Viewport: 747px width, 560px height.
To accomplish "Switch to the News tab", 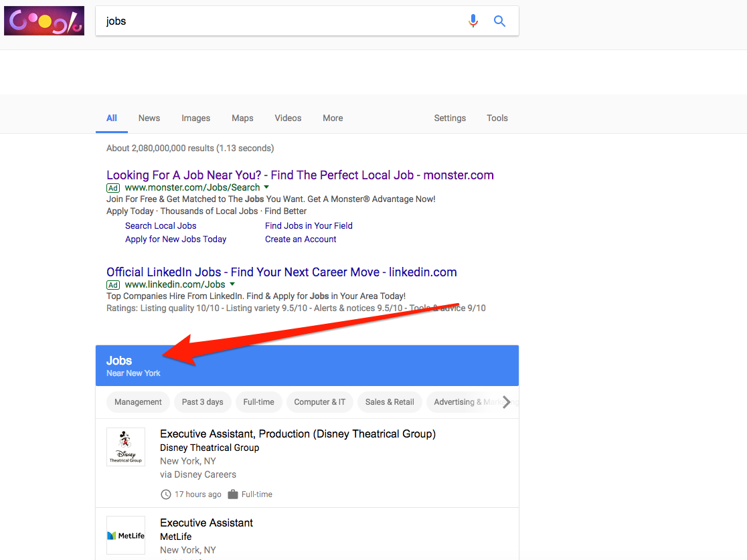I will (149, 118).
